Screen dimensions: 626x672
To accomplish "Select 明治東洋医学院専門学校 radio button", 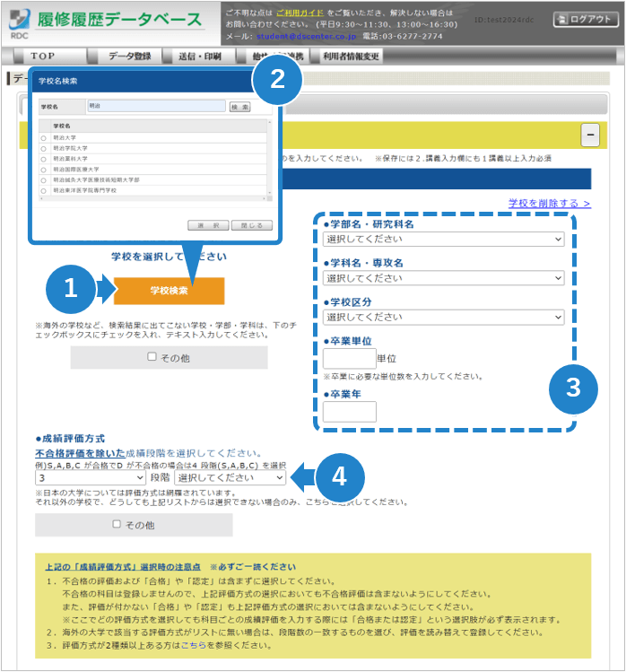I will (43, 191).
